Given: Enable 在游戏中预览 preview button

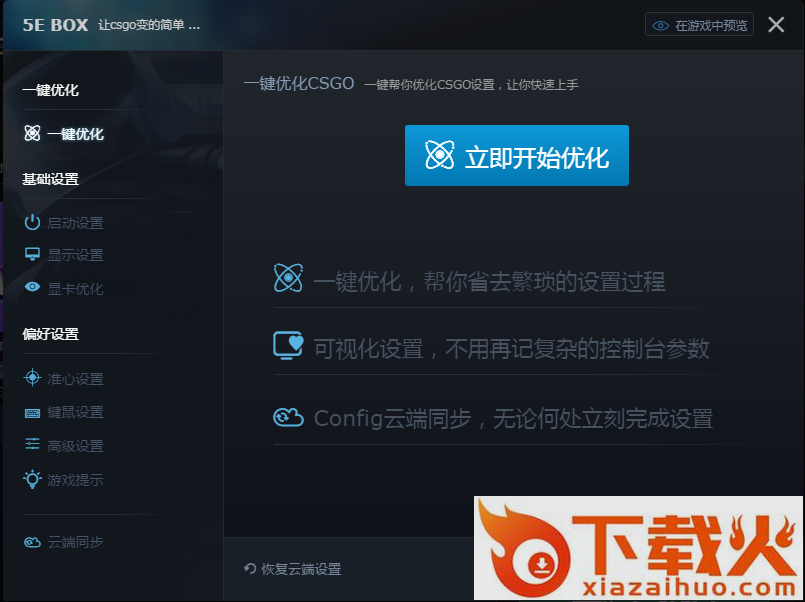Looking at the screenshot, I should [x=699, y=25].
